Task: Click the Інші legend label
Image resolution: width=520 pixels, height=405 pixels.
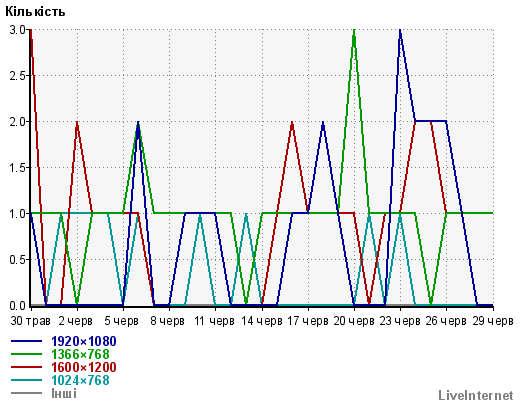Action: click(x=64, y=393)
